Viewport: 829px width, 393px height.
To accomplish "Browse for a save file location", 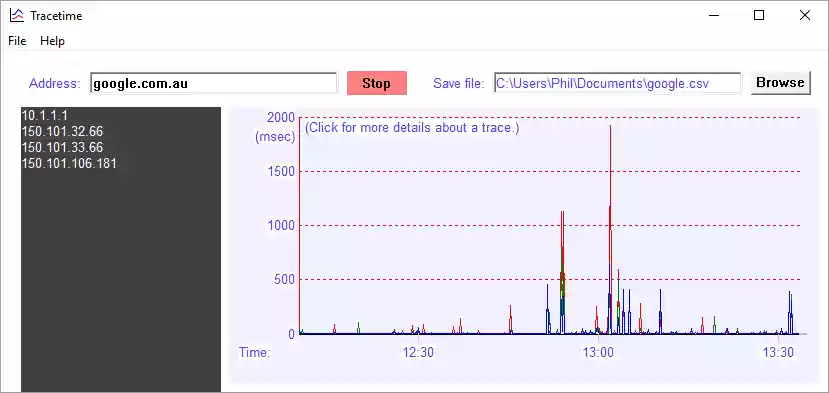I will 780,83.
